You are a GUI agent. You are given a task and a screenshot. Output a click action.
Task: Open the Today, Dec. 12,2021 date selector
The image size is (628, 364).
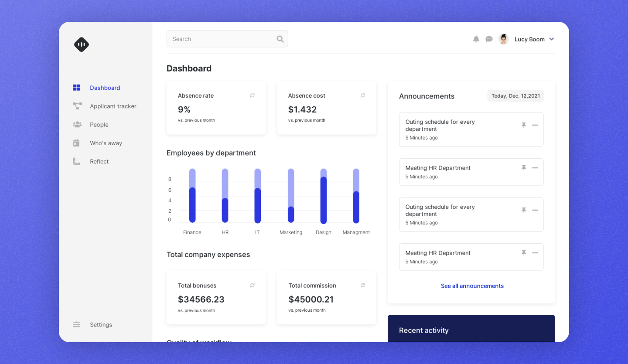tap(515, 95)
